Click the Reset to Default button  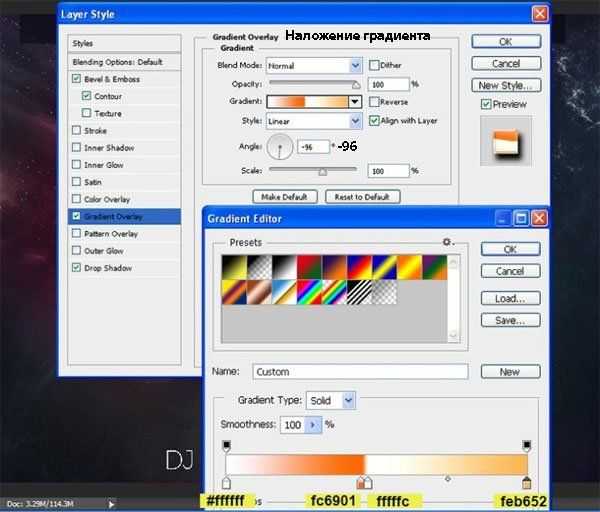(x=362, y=197)
